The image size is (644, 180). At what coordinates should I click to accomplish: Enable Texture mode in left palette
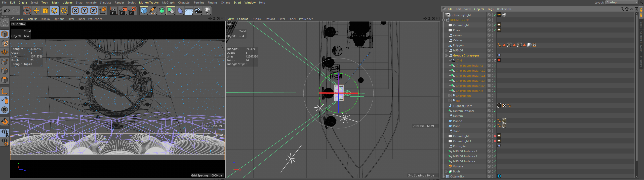pyautogui.click(x=5, y=43)
